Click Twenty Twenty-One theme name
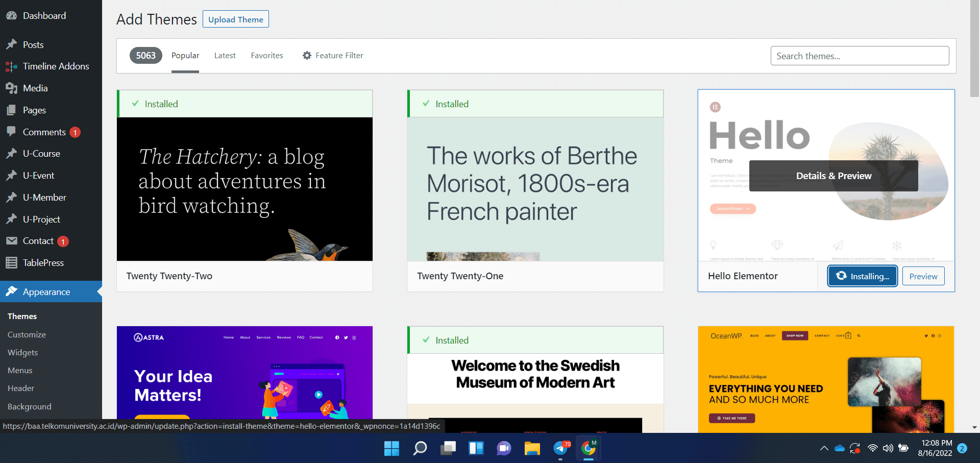980x463 pixels. [x=460, y=276]
